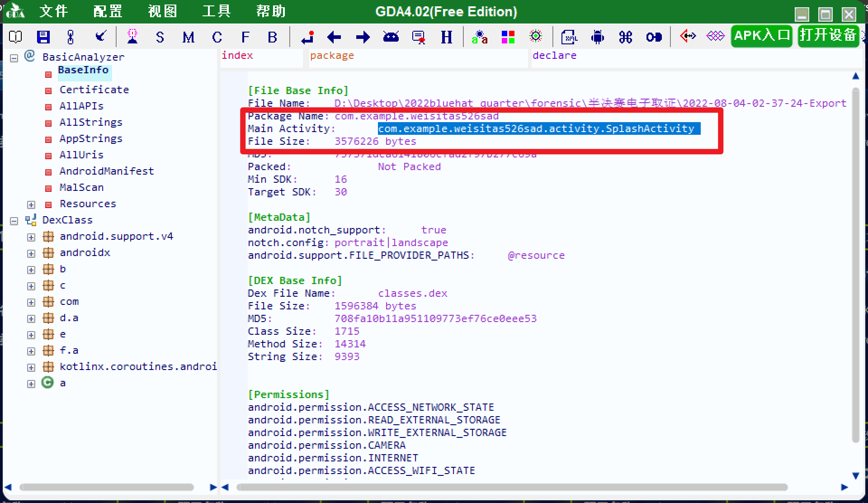Click the purple linked diamonds icon
The width and height of the screenshot is (868, 503).
[716, 36]
